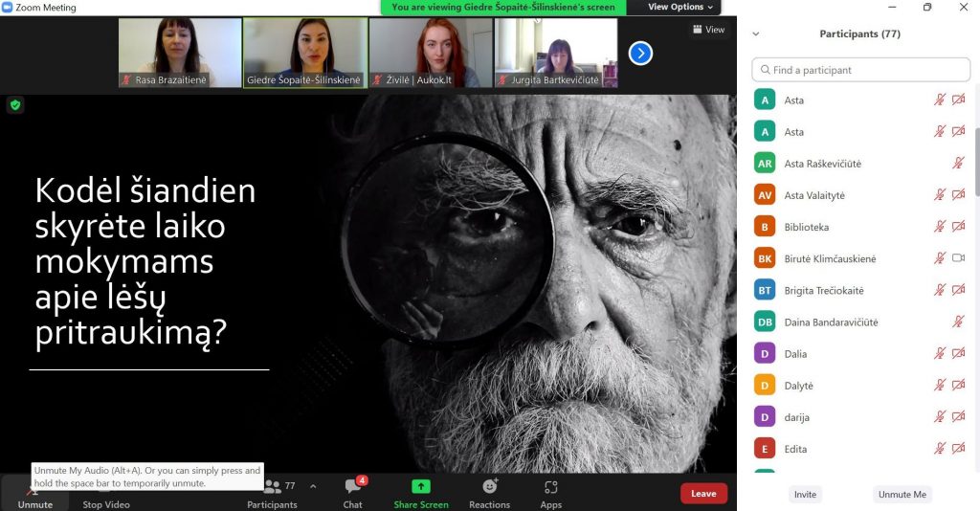Select Edita in the participants list
Viewport: 980px width, 511px height.
pyautogui.click(x=860, y=449)
